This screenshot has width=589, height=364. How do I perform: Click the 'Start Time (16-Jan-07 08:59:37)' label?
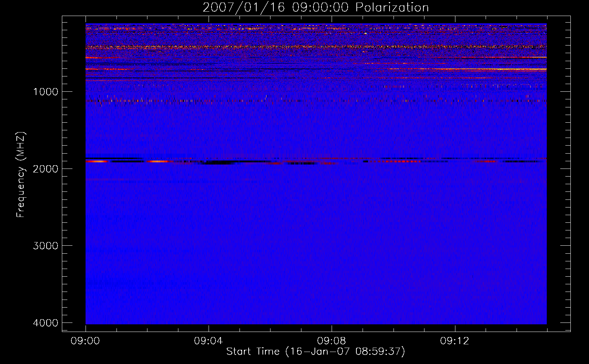click(x=316, y=352)
